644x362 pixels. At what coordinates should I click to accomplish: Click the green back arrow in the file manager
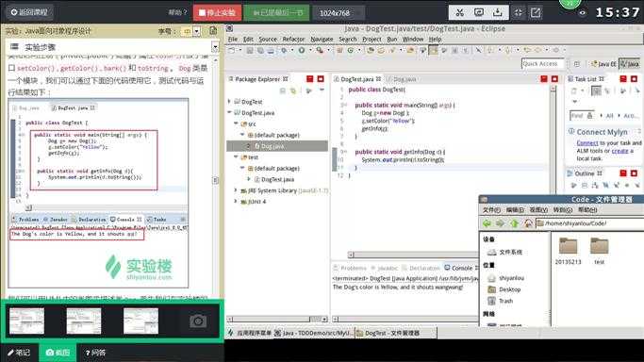(x=487, y=223)
